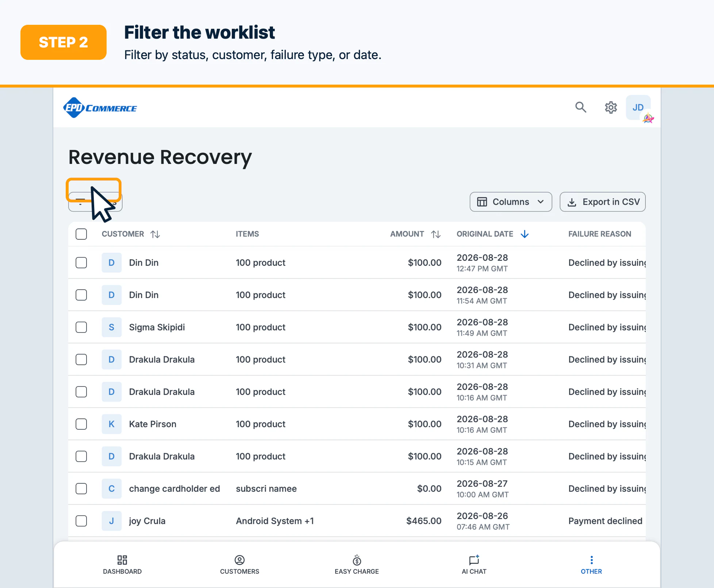Click the $0.00 amount cell
This screenshot has width=714, height=588.
429,489
